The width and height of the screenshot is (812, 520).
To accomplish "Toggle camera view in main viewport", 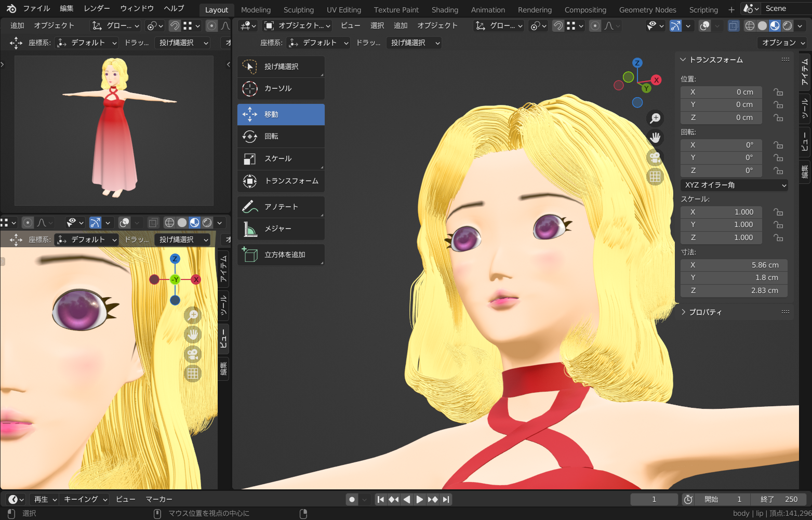I will click(655, 157).
